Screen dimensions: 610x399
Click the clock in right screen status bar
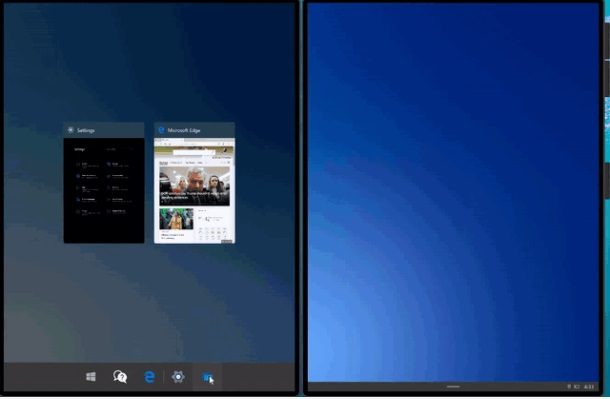click(589, 387)
